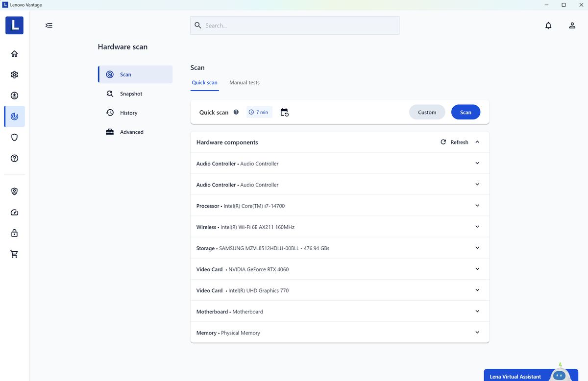Select the hardware scan sidebar icon
Screen dimensions: 588x381
[x=14, y=117]
